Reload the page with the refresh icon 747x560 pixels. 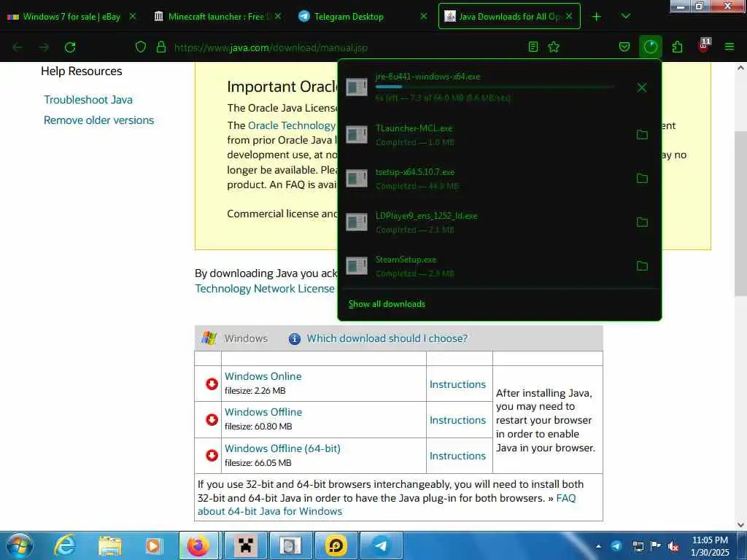[x=70, y=47]
